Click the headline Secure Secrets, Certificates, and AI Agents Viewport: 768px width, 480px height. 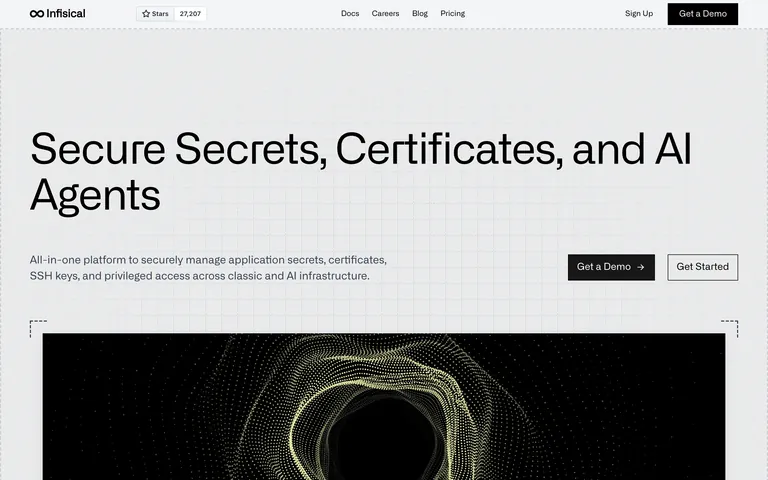tap(360, 172)
